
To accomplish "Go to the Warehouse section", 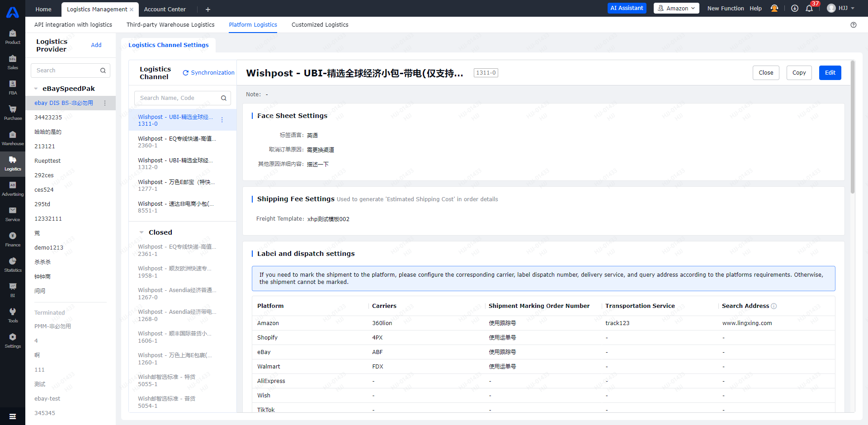I will click(12, 137).
